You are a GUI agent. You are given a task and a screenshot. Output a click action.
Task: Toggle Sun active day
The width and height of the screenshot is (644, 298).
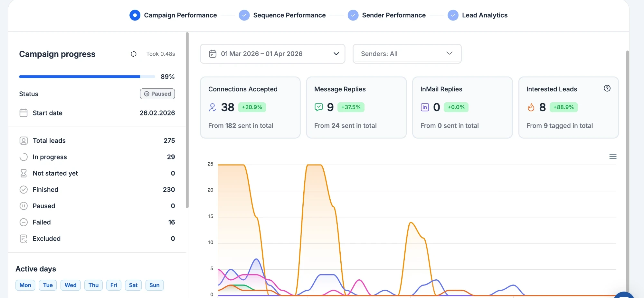point(155,285)
